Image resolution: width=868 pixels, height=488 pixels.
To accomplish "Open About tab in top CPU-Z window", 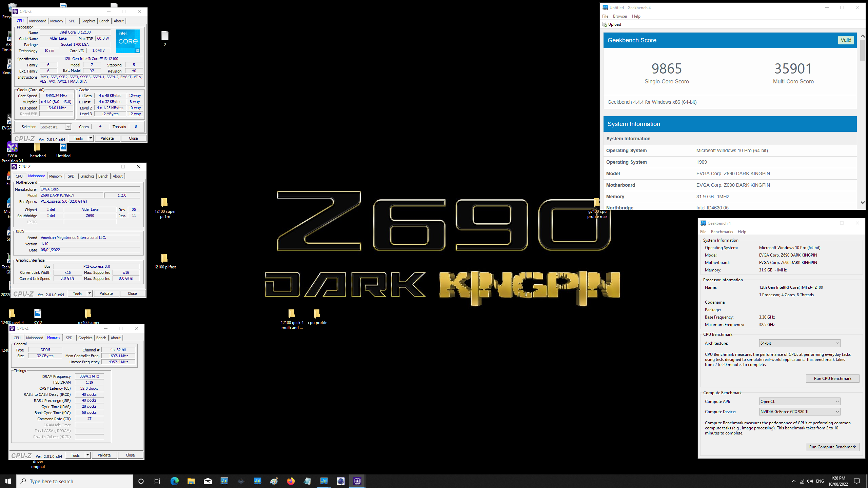I will (x=119, y=21).
